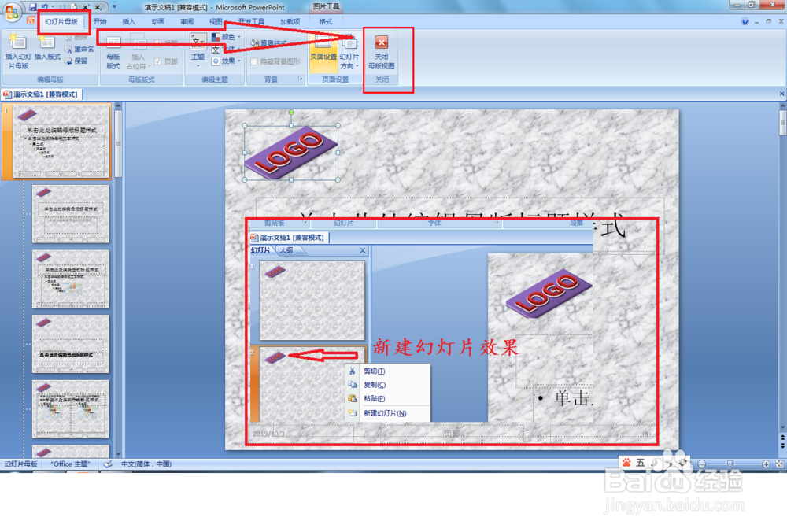The width and height of the screenshot is (787, 532).
Task: Select second layout thumbnail in master pane
Action: pos(70,214)
